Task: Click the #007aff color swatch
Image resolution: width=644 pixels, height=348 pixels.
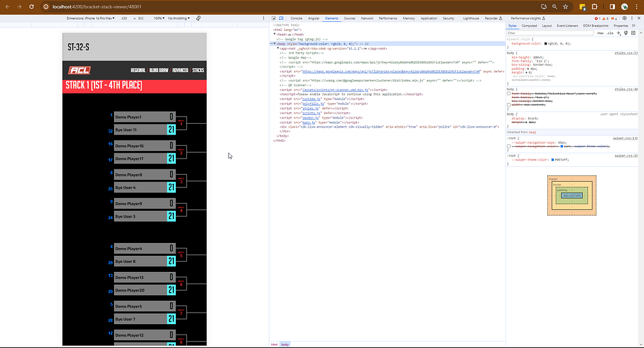Action: pyautogui.click(x=552, y=160)
